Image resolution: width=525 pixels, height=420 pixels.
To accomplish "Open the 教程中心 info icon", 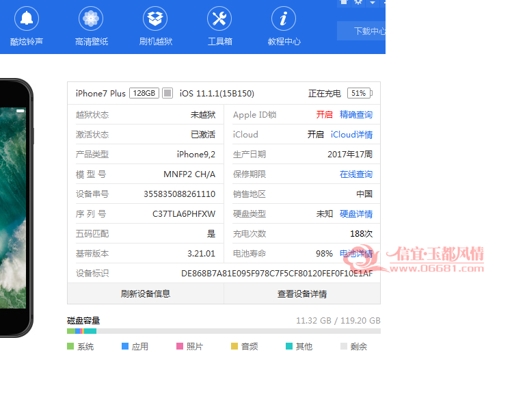I will [284, 18].
